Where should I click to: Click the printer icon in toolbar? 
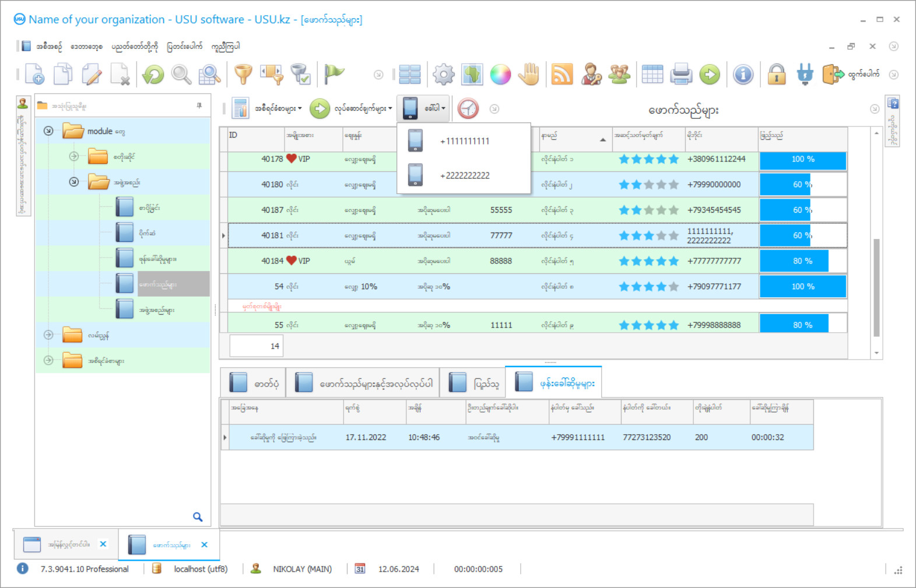[x=680, y=75]
